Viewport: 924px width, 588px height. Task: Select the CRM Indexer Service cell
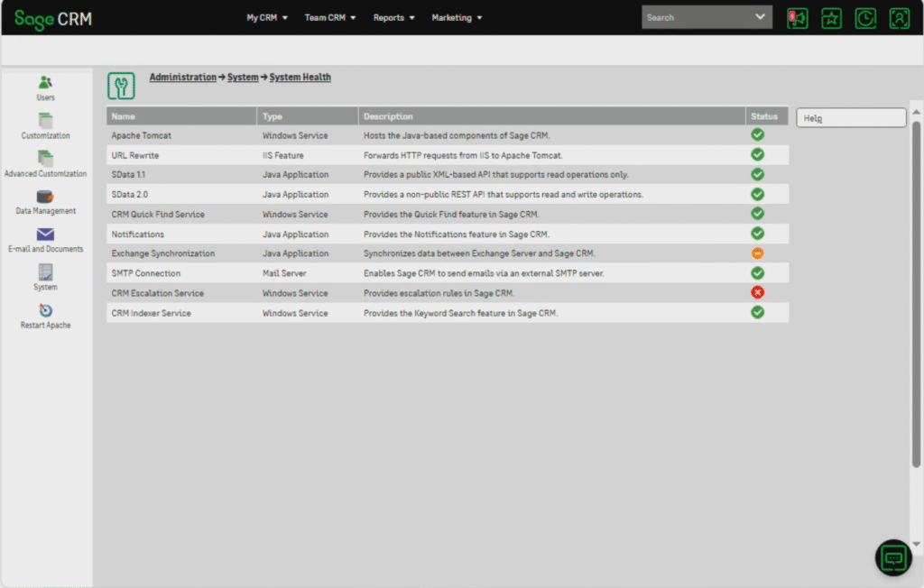tap(181, 314)
